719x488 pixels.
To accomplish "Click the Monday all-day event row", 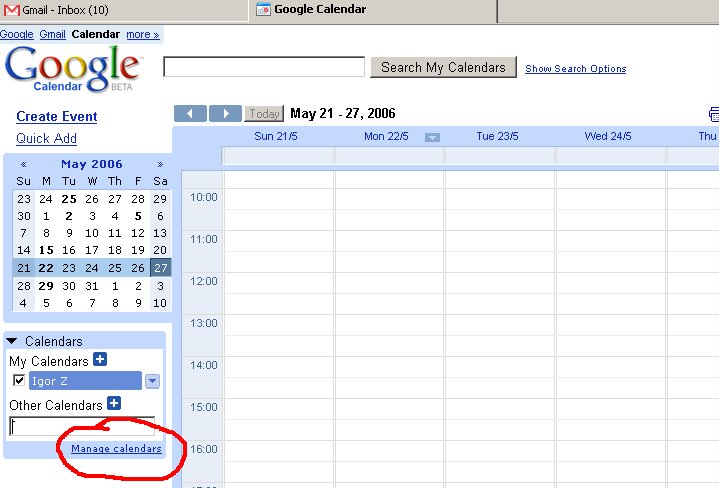I will coord(389,156).
